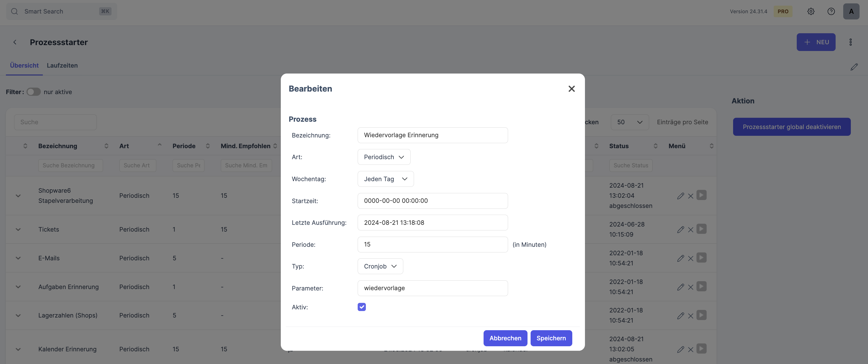Expand the Tickets row chevron
868x364 pixels.
pyautogui.click(x=18, y=230)
